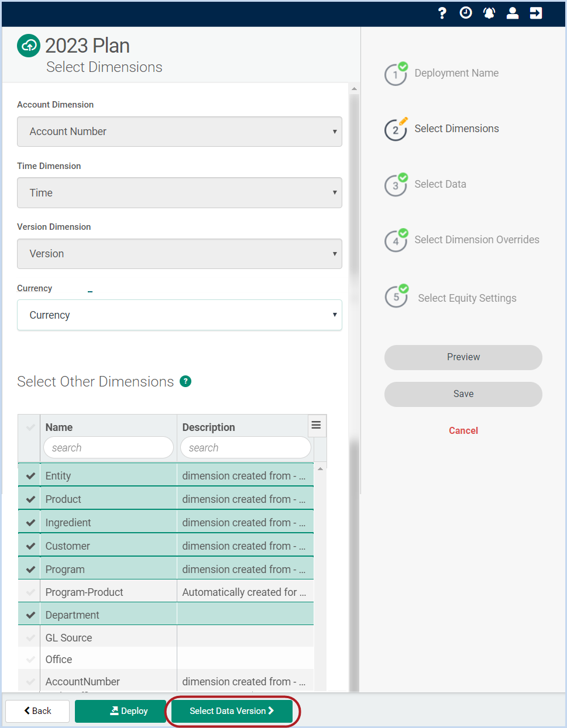This screenshot has width=567, height=728.
Task: Check the Office dimension row
Action: [31, 660]
